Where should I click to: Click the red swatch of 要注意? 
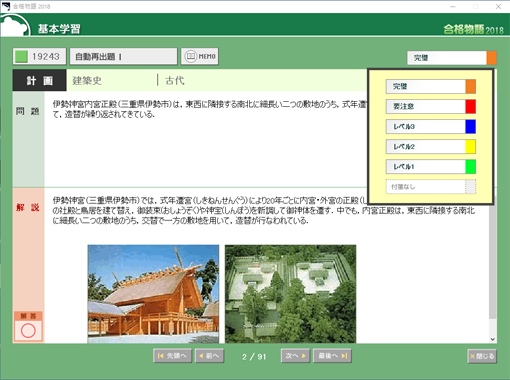pos(471,106)
